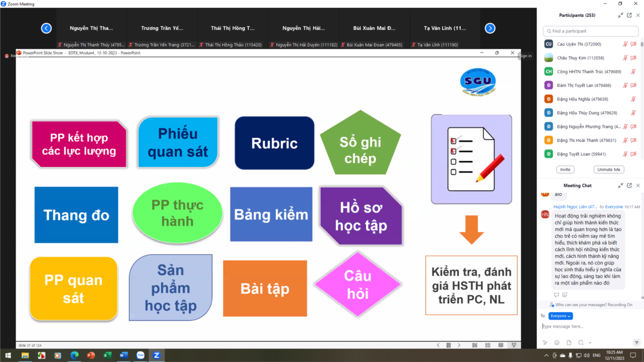Toggle microphone for Châu Thụy Kim

pos(625,58)
